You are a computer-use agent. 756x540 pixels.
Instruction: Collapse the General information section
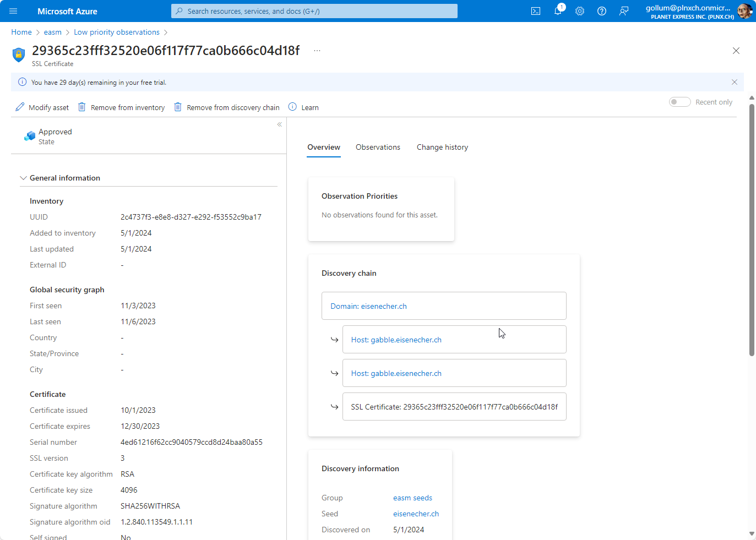23,177
